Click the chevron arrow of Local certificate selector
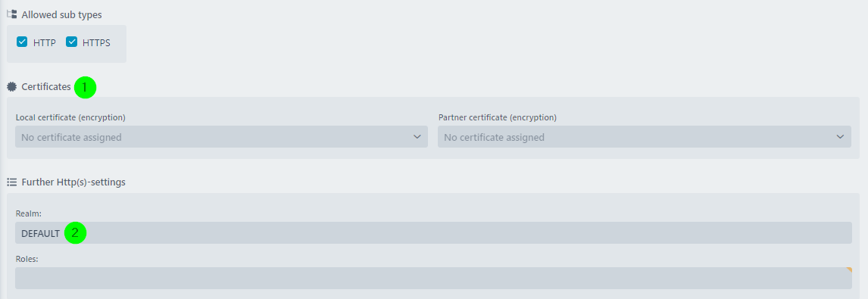The height and width of the screenshot is (299, 868). coord(417,137)
